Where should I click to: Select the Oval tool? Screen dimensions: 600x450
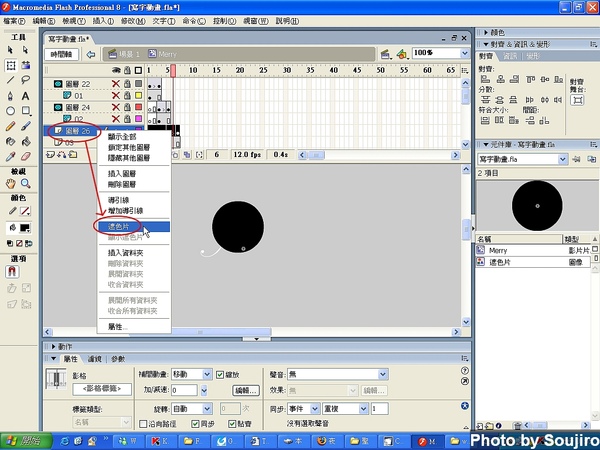pyautogui.click(x=10, y=111)
